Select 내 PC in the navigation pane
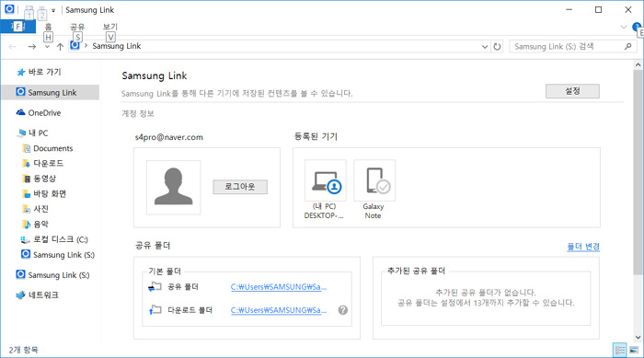 (x=33, y=133)
